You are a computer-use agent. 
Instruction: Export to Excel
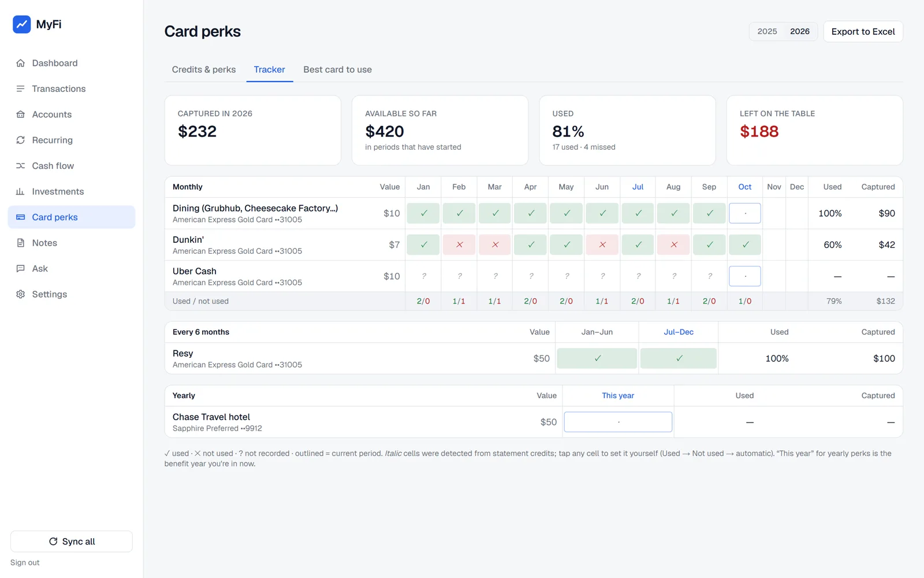(863, 31)
